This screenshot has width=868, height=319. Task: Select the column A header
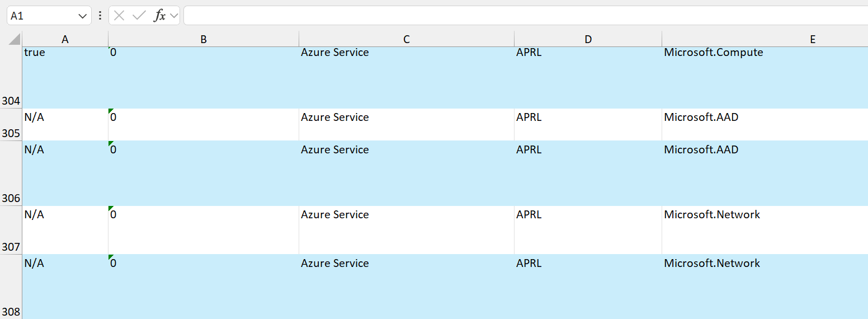tap(65, 39)
